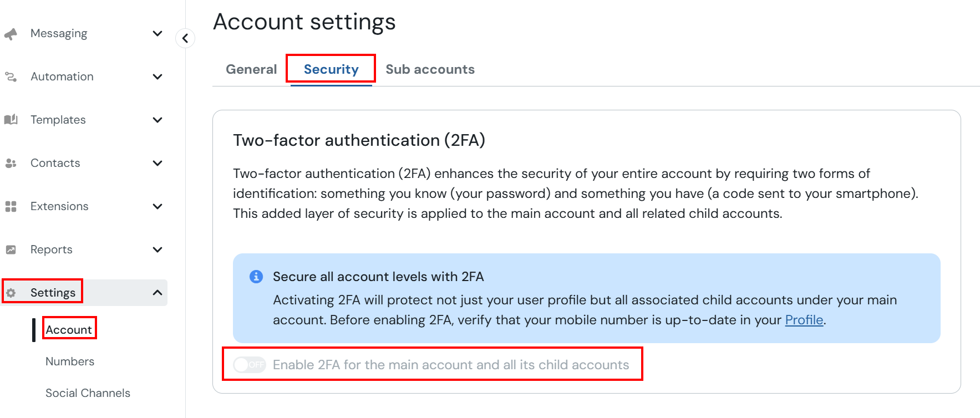The height and width of the screenshot is (418, 980).
Task: Select the Security tab
Action: coord(331,69)
